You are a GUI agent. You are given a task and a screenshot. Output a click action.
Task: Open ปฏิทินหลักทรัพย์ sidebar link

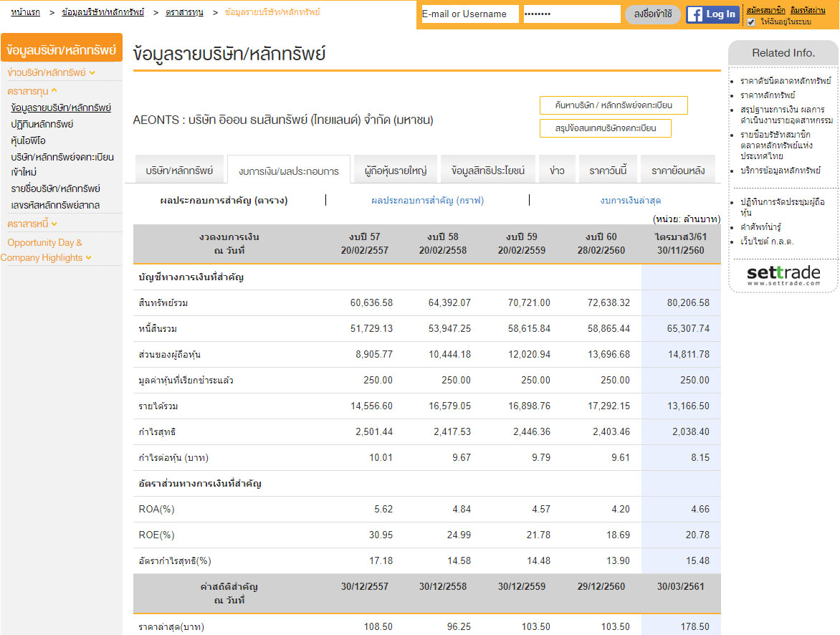point(42,124)
